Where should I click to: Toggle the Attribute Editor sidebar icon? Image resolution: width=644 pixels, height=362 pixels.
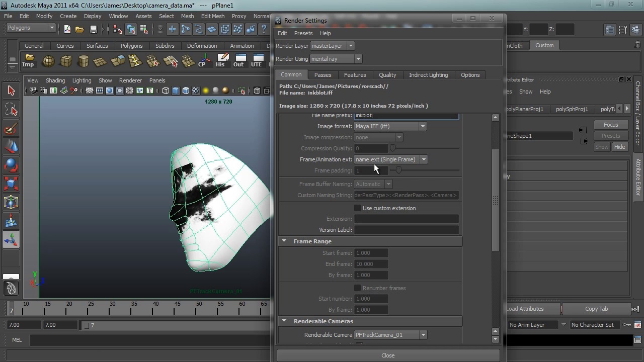[609, 29]
